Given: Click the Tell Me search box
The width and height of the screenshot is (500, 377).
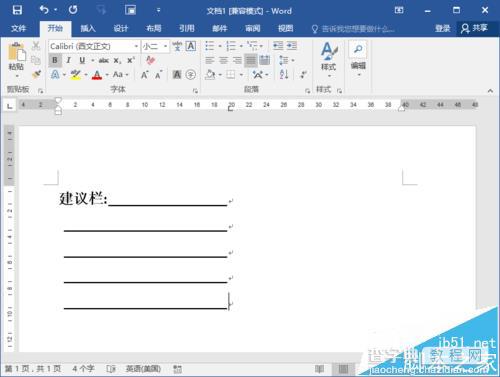Looking at the screenshot, I should click(x=353, y=29).
